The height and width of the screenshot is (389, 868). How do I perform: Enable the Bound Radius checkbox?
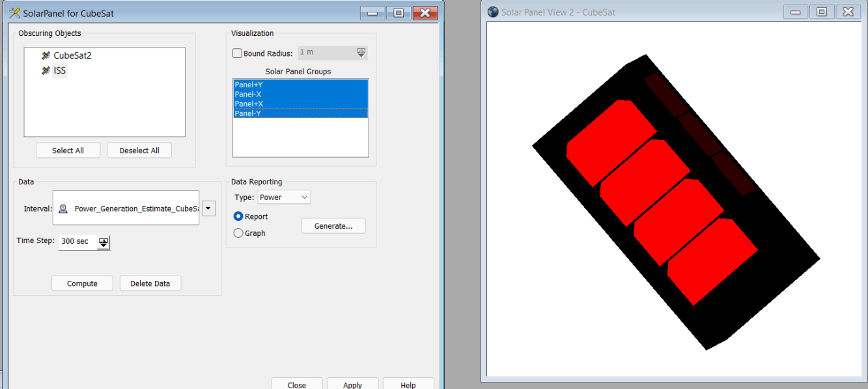[237, 53]
